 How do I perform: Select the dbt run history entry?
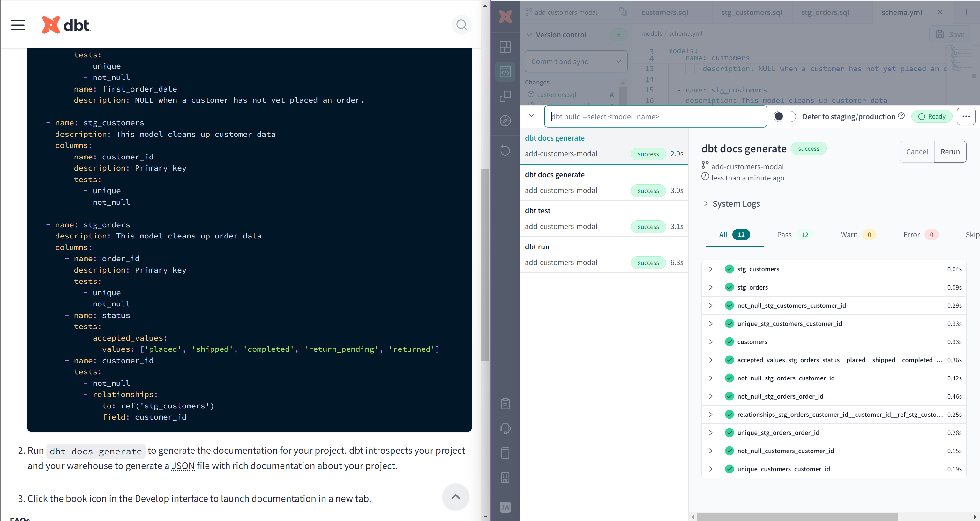click(x=604, y=255)
